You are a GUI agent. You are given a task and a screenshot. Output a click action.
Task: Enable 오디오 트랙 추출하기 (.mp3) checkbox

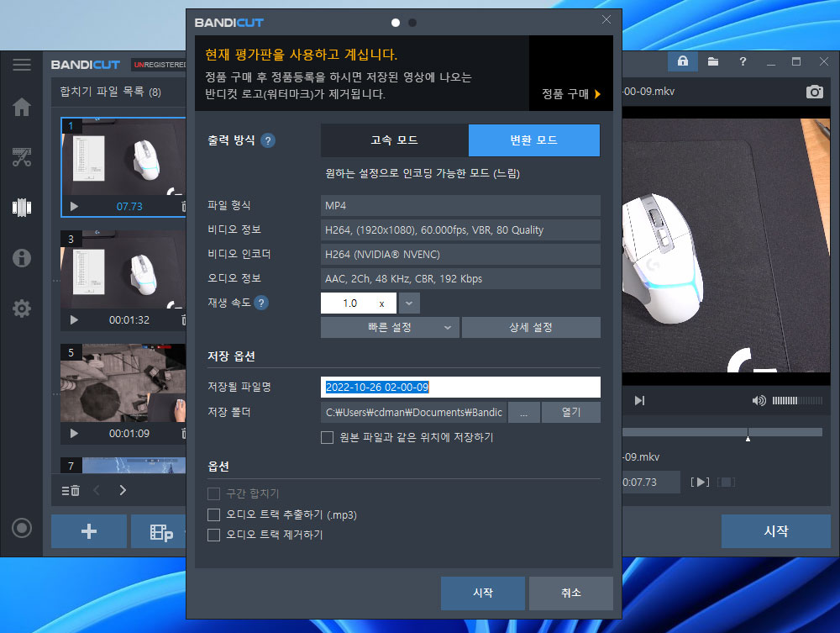213,514
